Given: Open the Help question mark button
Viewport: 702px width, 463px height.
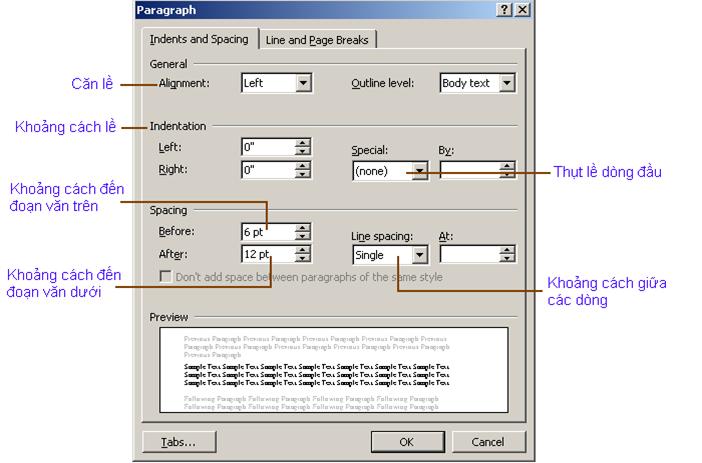Looking at the screenshot, I should click(504, 9).
